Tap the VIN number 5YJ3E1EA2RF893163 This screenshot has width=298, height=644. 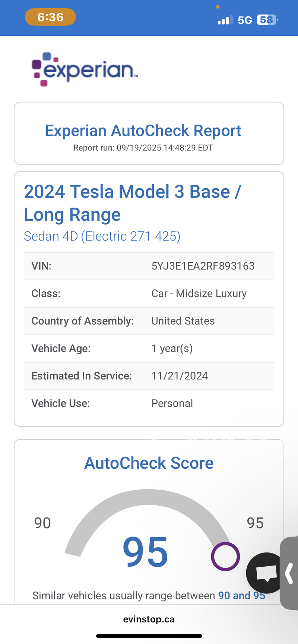[x=203, y=266]
